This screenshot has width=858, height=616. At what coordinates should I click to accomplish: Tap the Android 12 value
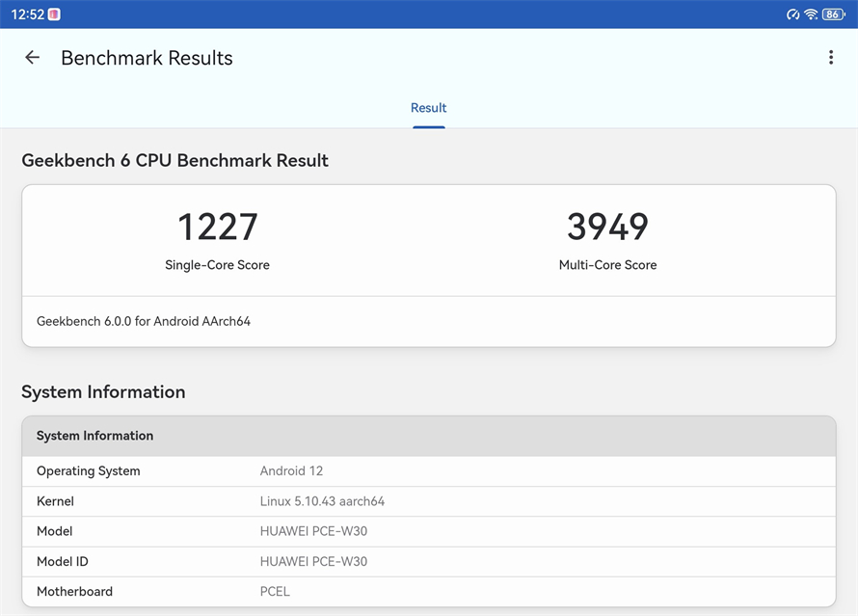[291, 471]
